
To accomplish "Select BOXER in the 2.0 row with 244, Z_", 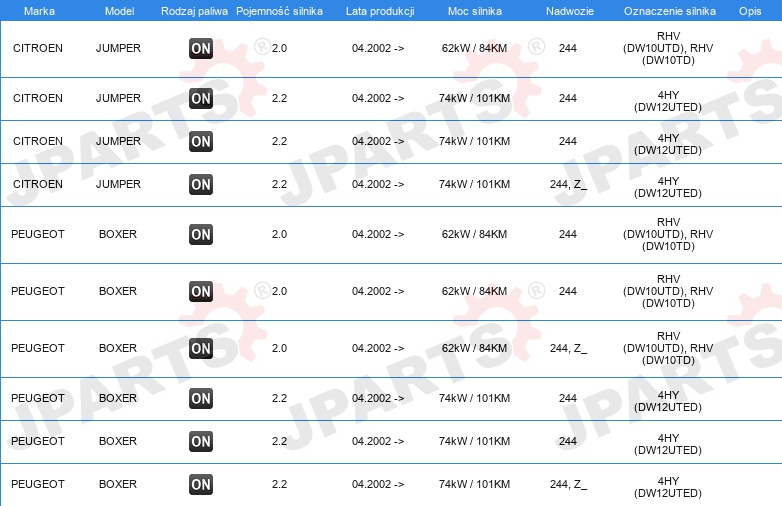I will [118, 348].
